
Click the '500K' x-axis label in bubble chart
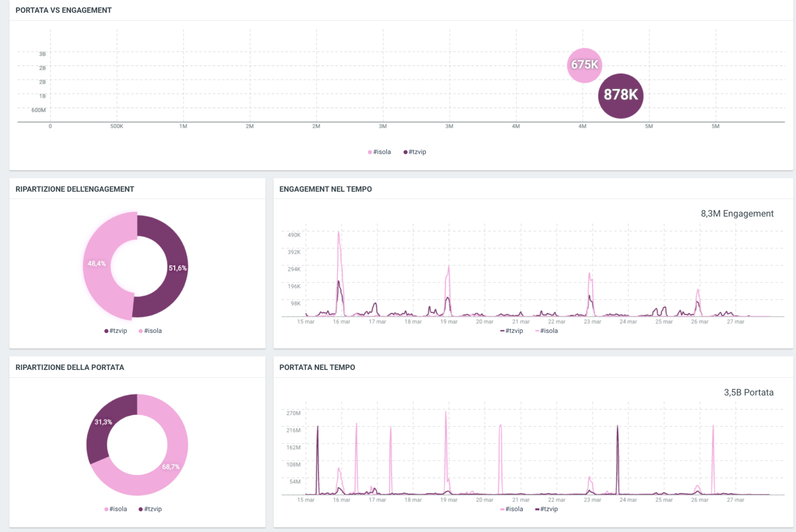click(x=117, y=126)
